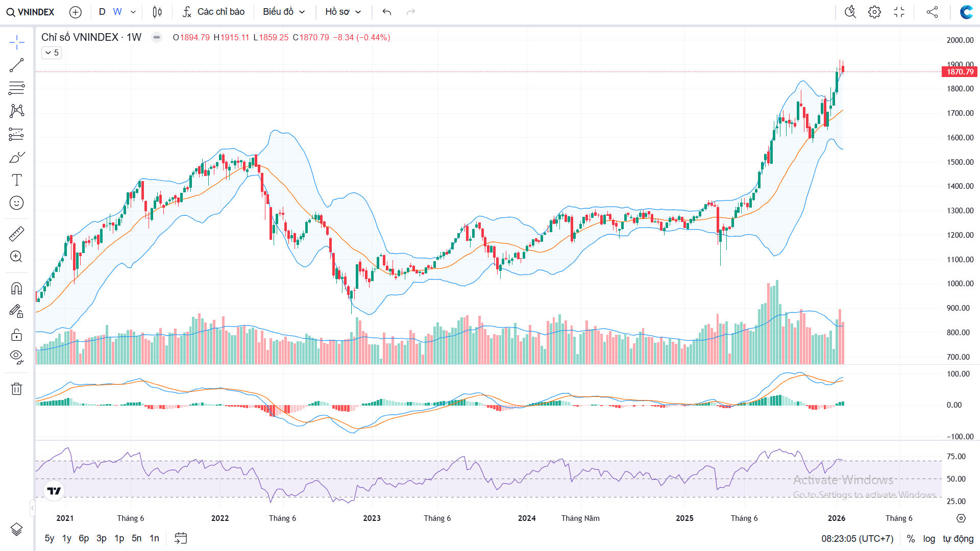980x551 pixels.
Task: Toggle hide all drawings eye icon
Action: [16, 357]
